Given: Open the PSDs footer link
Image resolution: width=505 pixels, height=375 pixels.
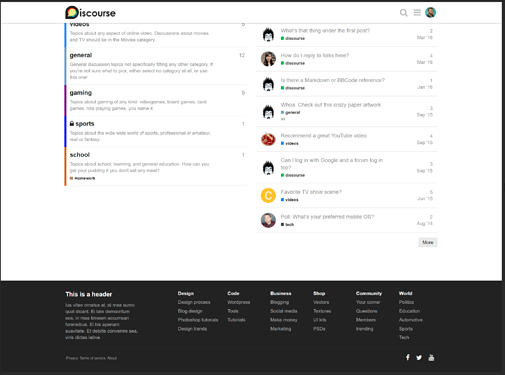Looking at the screenshot, I should [x=319, y=329].
